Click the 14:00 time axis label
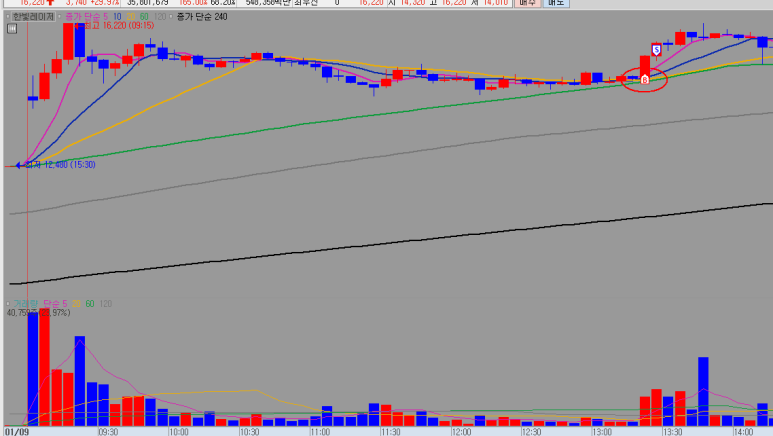The width and height of the screenshot is (773, 436). click(x=743, y=432)
